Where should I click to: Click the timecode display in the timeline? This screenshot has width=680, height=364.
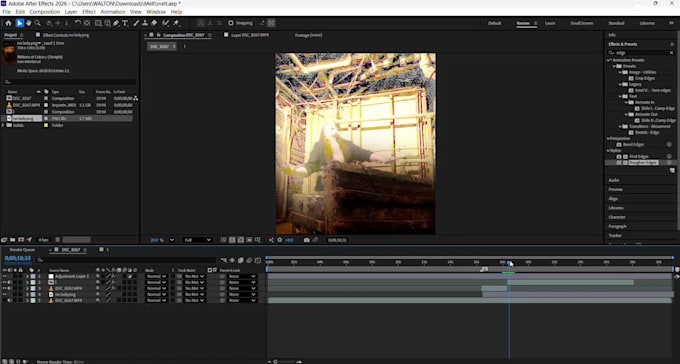(x=18, y=258)
